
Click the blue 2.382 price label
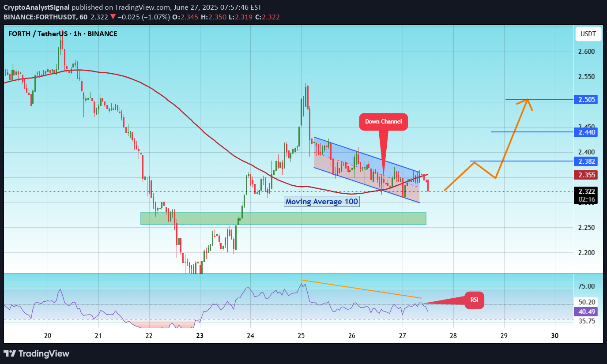click(x=585, y=161)
